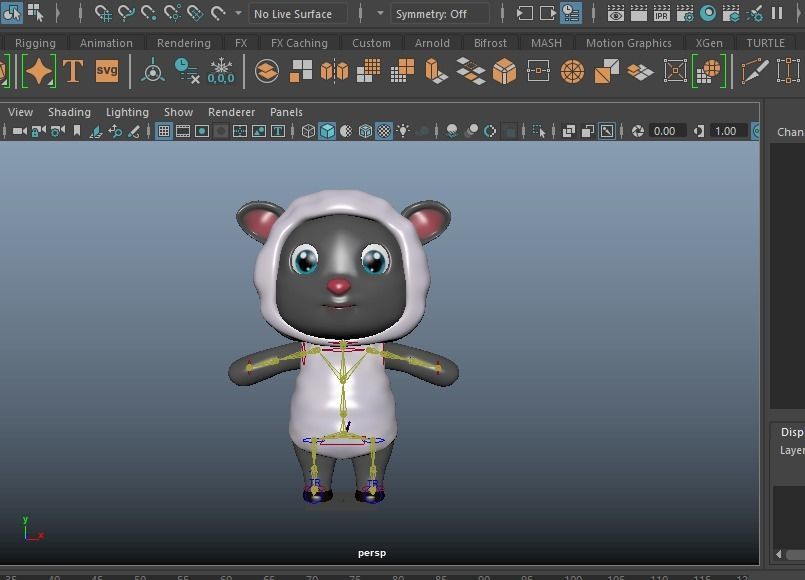
Task: Open viewport Show menu
Action: tap(179, 112)
